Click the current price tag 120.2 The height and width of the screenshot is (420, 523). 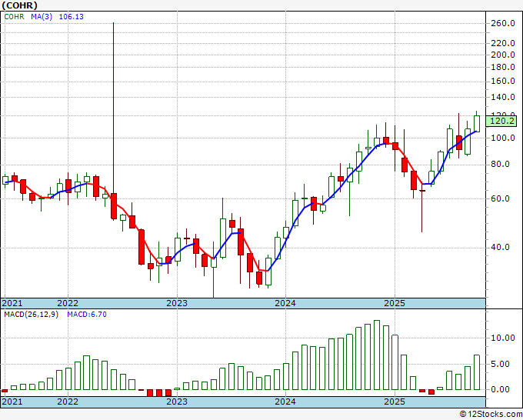pyautogui.click(x=501, y=121)
